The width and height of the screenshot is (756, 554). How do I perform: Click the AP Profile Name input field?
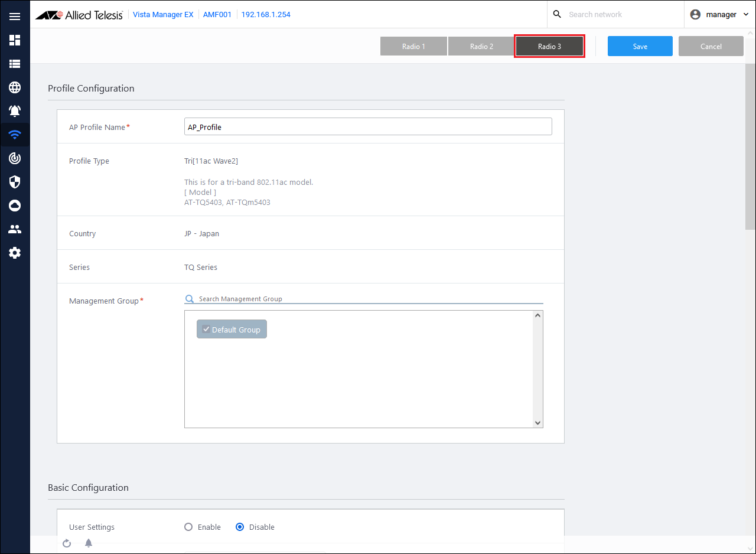coord(368,127)
